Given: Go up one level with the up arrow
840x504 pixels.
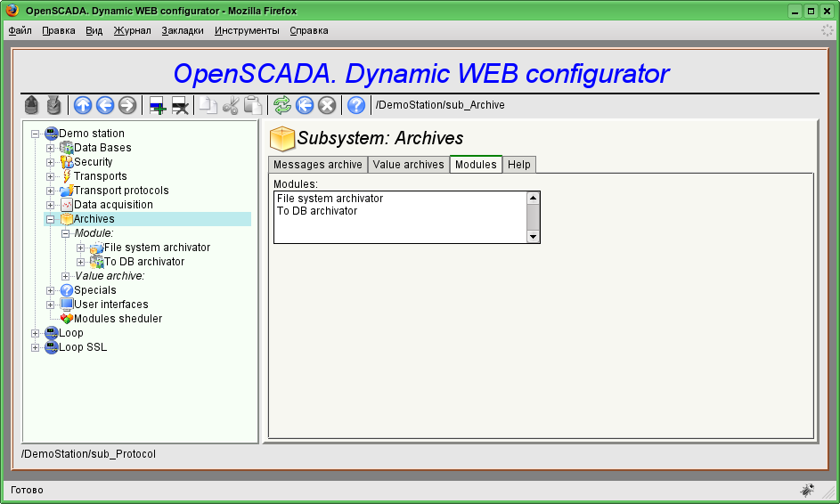Looking at the screenshot, I should tap(83, 105).
